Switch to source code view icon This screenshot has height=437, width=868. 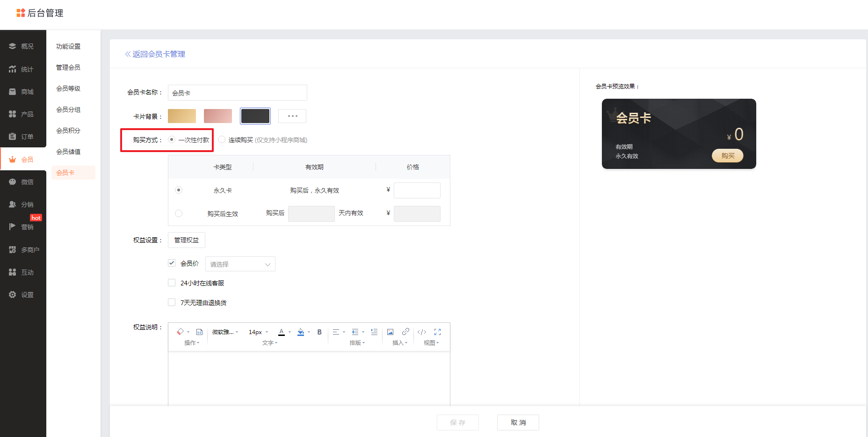pyautogui.click(x=422, y=332)
